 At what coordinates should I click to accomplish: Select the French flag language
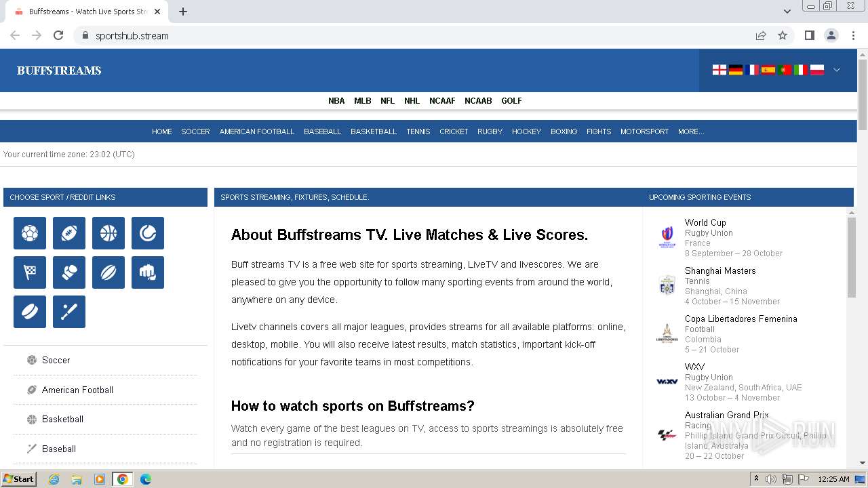click(752, 70)
